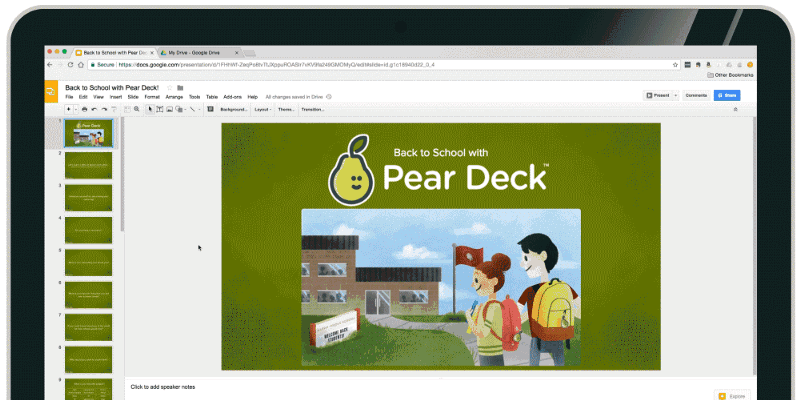Click the Theme button
This screenshot has width=800, height=400.
(286, 109)
